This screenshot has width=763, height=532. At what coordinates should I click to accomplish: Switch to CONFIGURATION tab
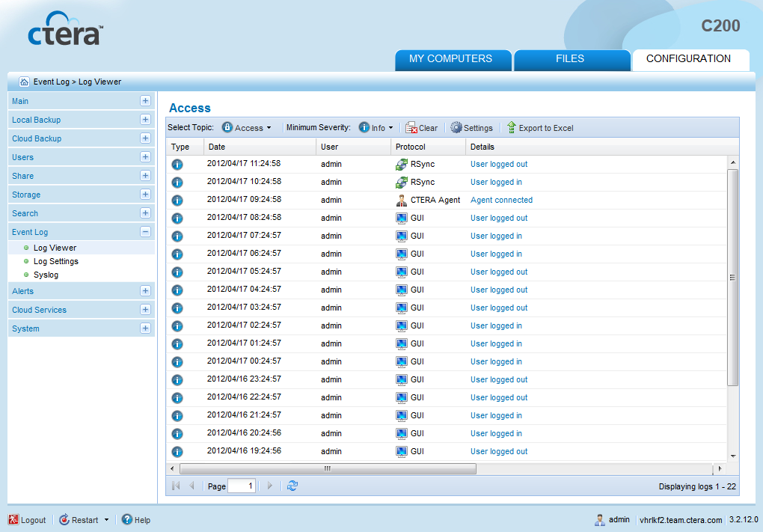tap(690, 59)
